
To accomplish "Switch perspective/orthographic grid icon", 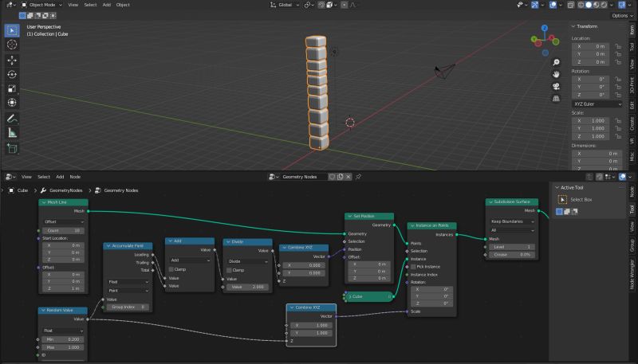I will (x=556, y=98).
